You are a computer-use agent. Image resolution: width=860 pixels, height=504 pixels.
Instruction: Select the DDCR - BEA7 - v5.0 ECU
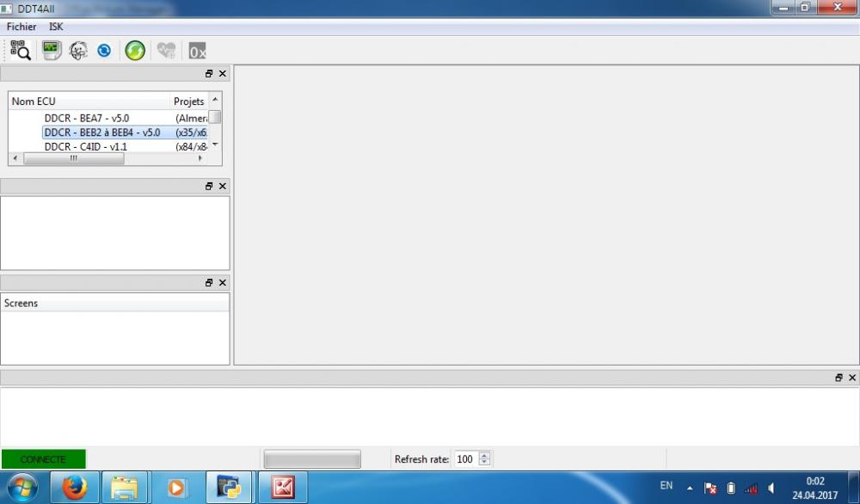click(x=87, y=118)
